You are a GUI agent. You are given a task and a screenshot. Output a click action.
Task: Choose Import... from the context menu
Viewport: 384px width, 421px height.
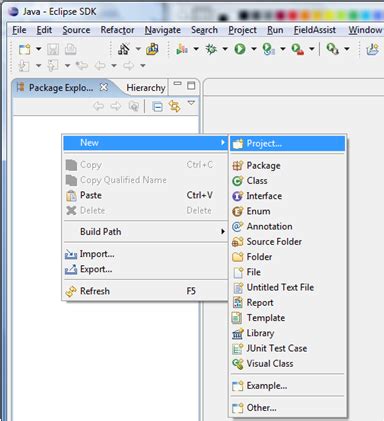pos(145,254)
